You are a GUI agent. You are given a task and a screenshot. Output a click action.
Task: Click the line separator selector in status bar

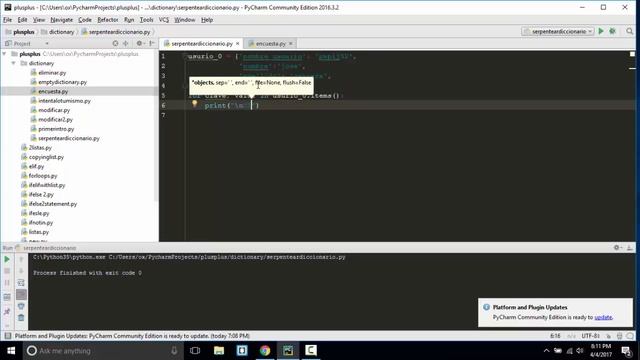[571, 336]
